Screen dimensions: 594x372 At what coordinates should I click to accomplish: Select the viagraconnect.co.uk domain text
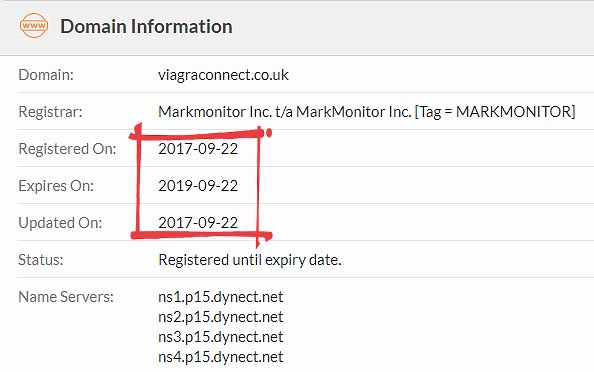[223, 75]
